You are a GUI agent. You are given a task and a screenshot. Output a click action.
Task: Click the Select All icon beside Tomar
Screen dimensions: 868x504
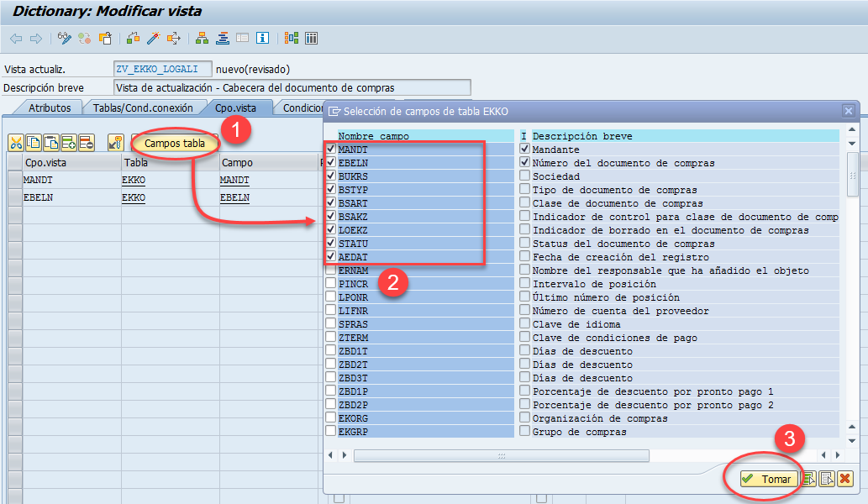pos(809,479)
